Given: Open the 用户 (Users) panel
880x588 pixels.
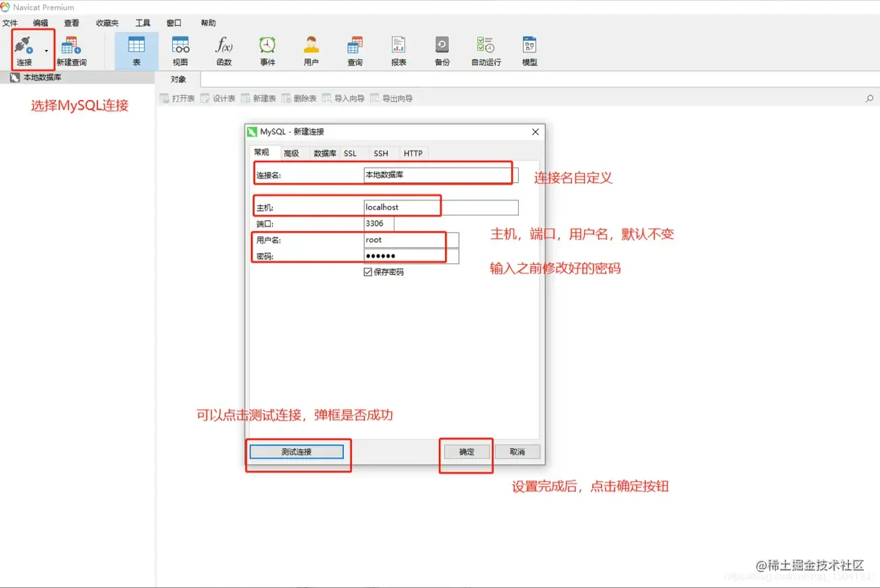Looking at the screenshot, I should tap(311, 49).
